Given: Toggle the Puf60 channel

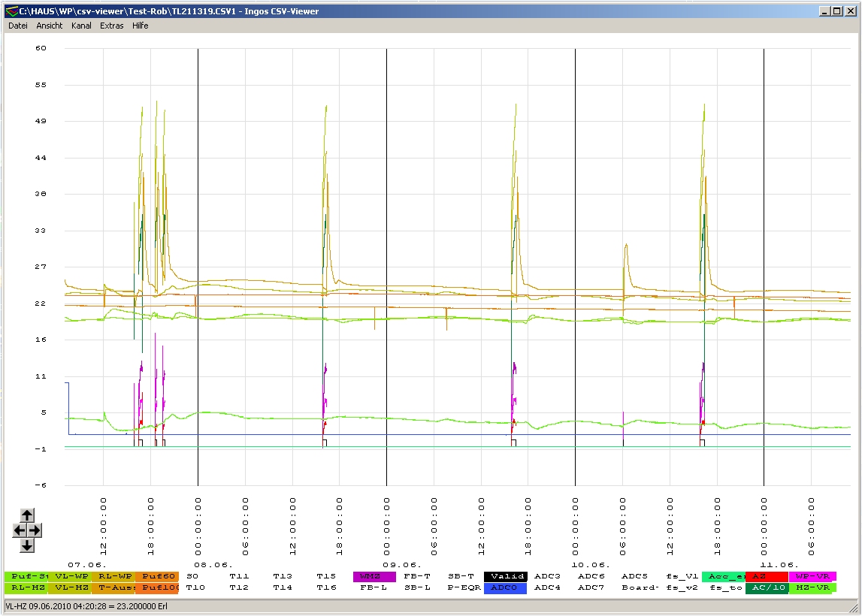Looking at the screenshot, I should click(x=156, y=576).
